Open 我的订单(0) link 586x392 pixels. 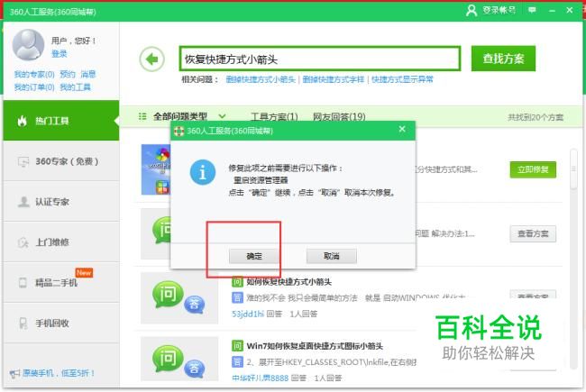pos(34,87)
